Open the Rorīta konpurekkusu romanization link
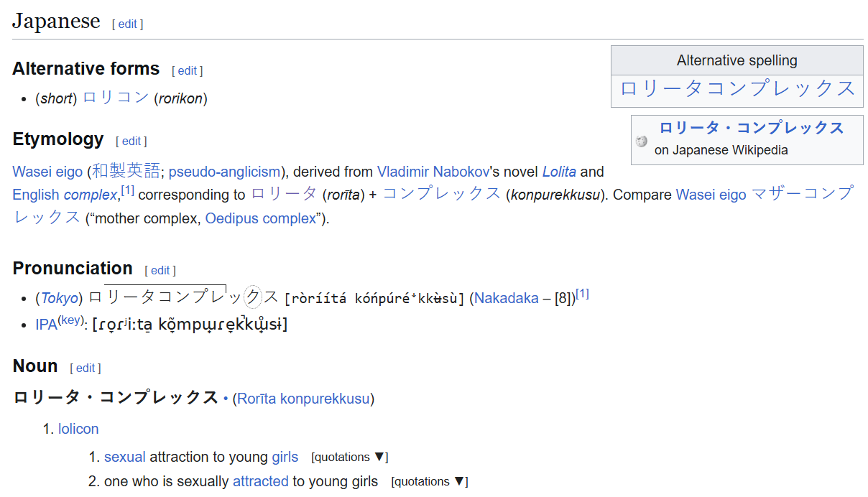The height and width of the screenshot is (497, 868). click(303, 399)
